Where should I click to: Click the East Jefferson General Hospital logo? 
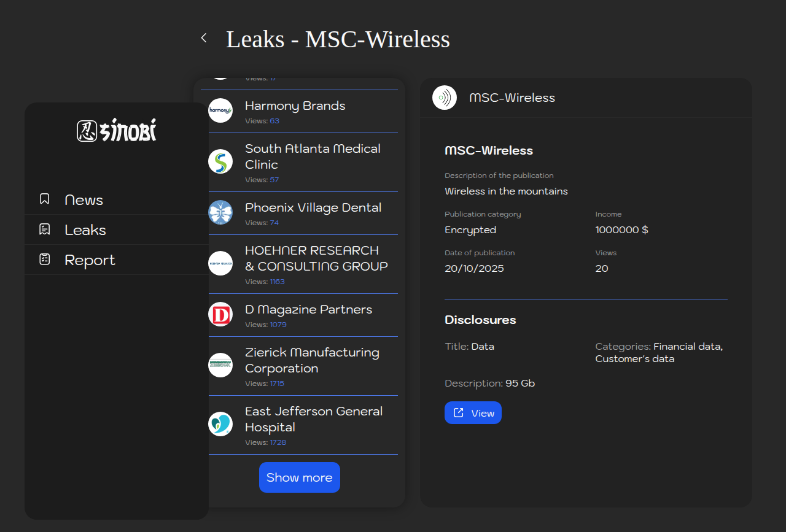pos(220,424)
